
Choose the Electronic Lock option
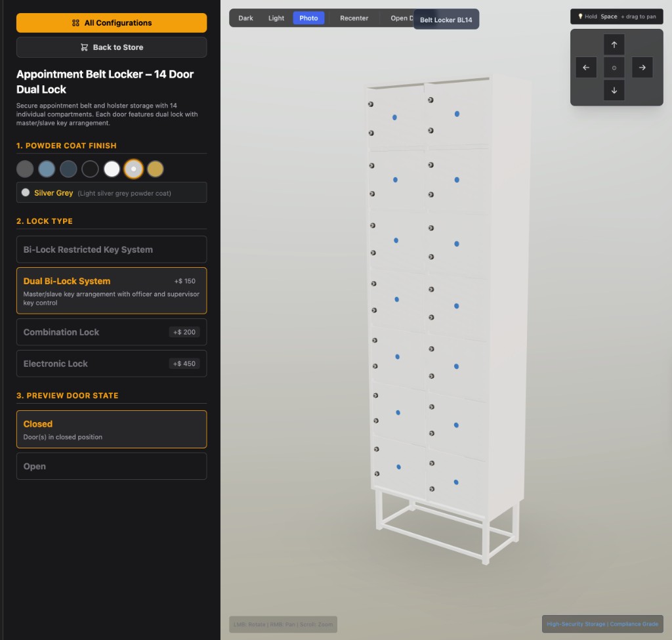(x=112, y=364)
